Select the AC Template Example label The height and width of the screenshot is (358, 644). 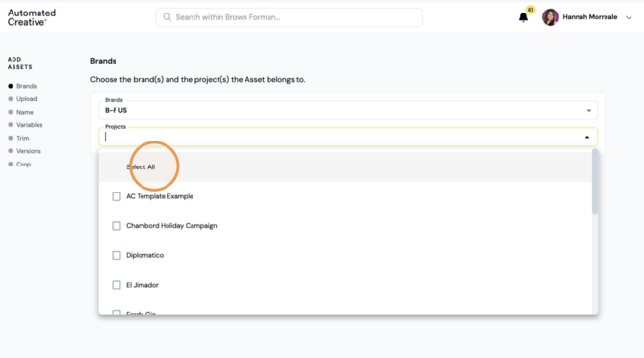click(x=160, y=196)
